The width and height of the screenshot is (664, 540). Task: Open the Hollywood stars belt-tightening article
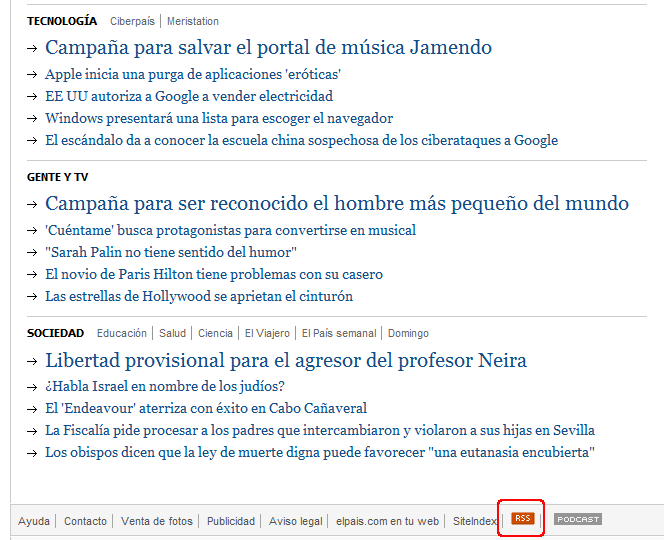199,296
